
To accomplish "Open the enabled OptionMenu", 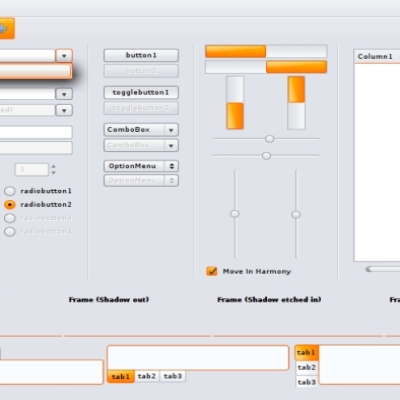I will (141, 166).
